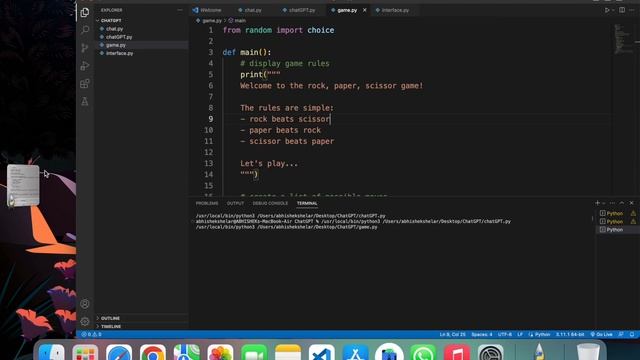
Task: Open the Testing flask view
Action: [85, 101]
